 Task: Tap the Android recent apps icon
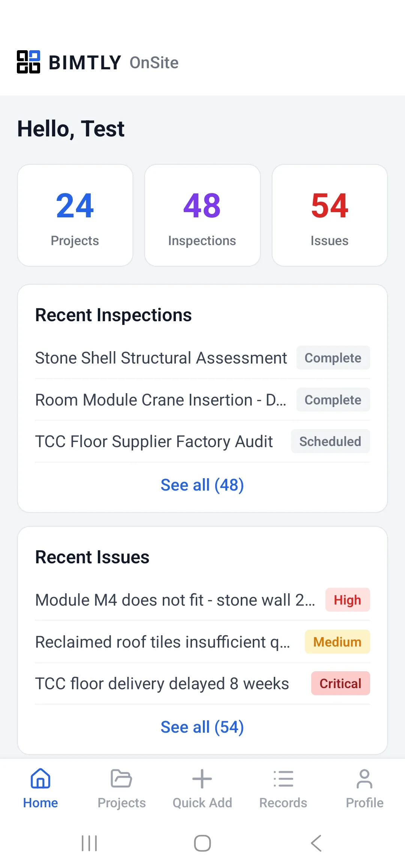[x=89, y=843]
